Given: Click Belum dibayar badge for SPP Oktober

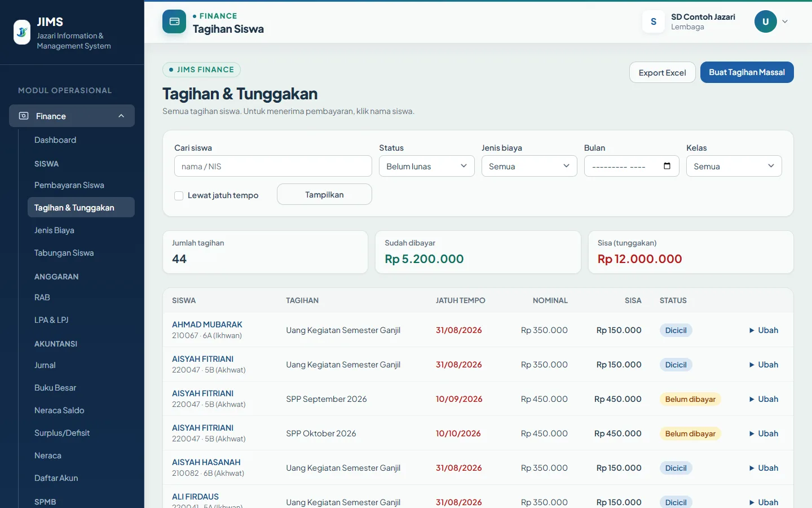Looking at the screenshot, I should coord(690,433).
